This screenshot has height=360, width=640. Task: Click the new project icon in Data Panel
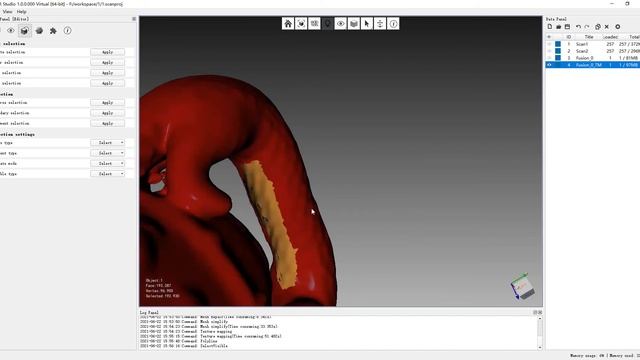click(x=550, y=27)
